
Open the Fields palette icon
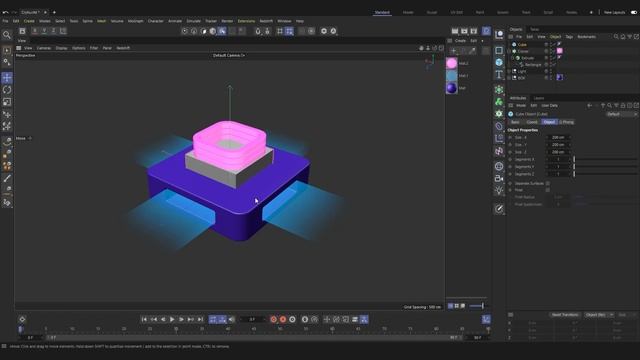499,151
